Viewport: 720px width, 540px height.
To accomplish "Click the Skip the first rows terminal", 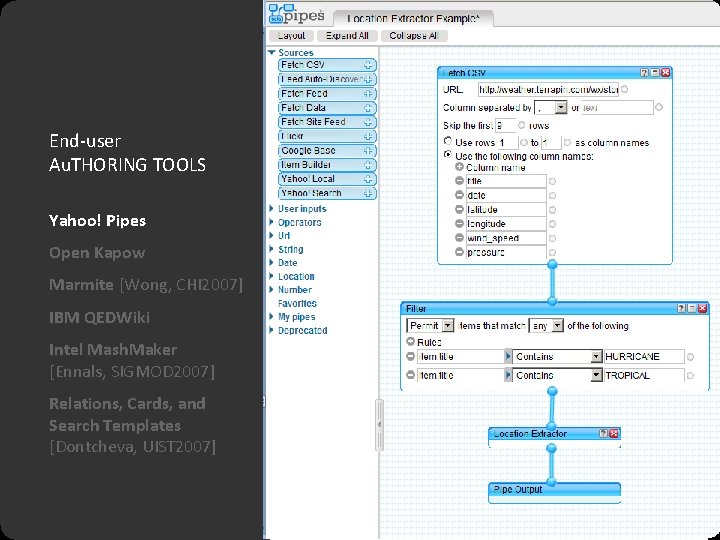I will pyautogui.click(x=522, y=125).
